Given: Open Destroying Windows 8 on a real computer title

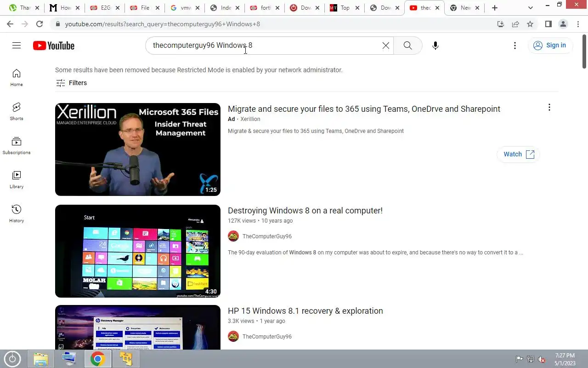Looking at the screenshot, I should (x=305, y=211).
